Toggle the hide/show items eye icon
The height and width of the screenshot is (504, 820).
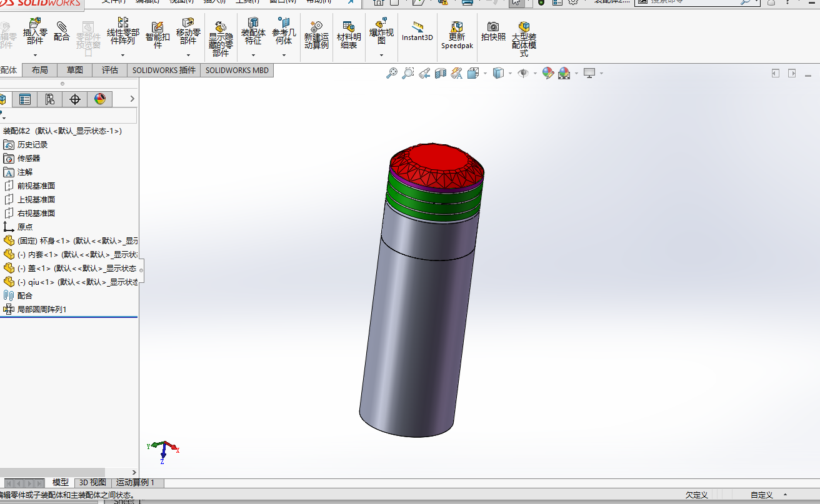tap(523, 74)
